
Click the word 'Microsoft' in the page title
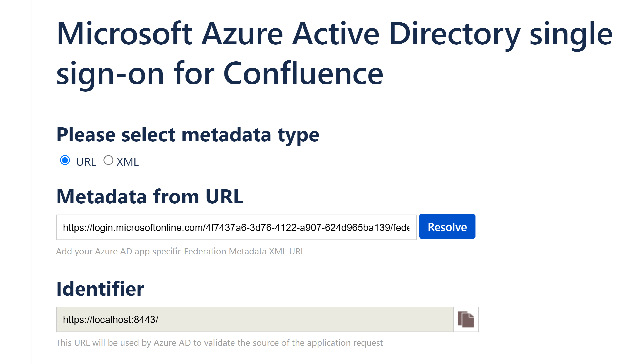(124, 34)
